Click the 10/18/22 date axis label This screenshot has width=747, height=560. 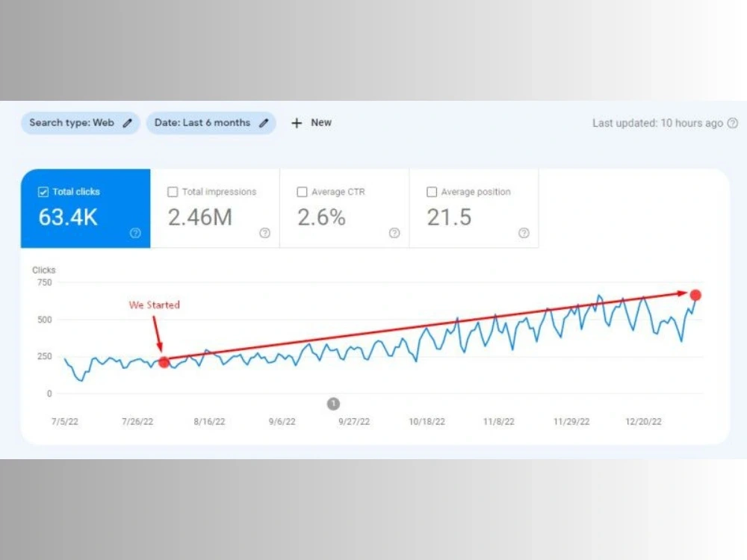click(427, 421)
